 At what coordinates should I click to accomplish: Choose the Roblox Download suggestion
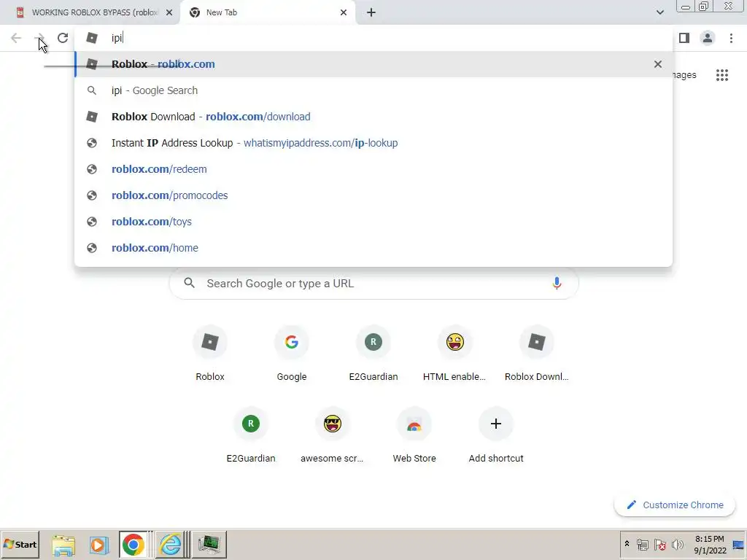click(373, 117)
